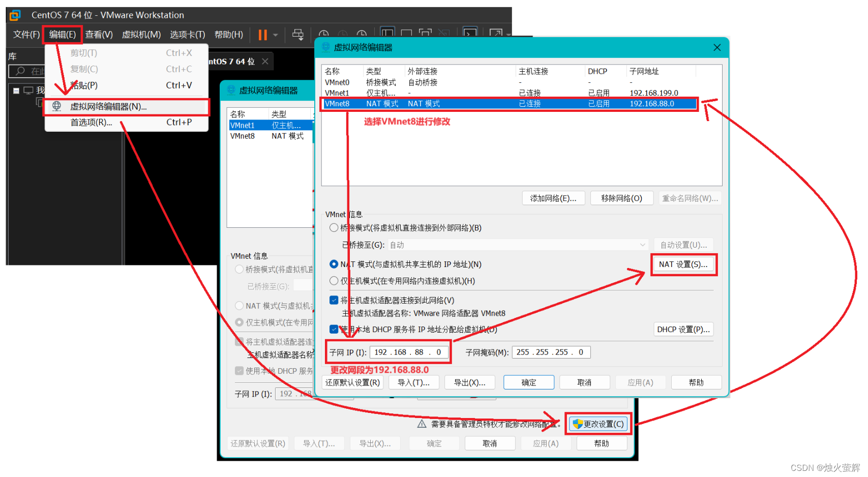Click the warning triangle icon near admin notice
This screenshot has height=477, width=868.
tap(422, 424)
